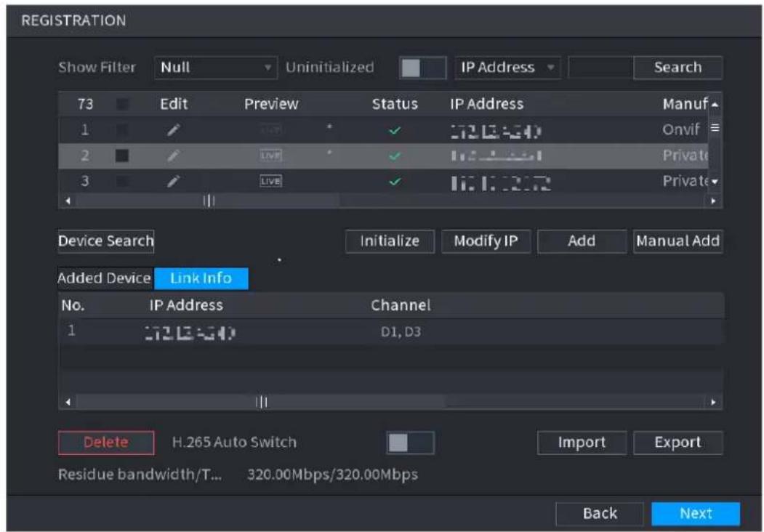Click the Manuf column header
764x532 pixels.
pyautogui.click(x=685, y=104)
